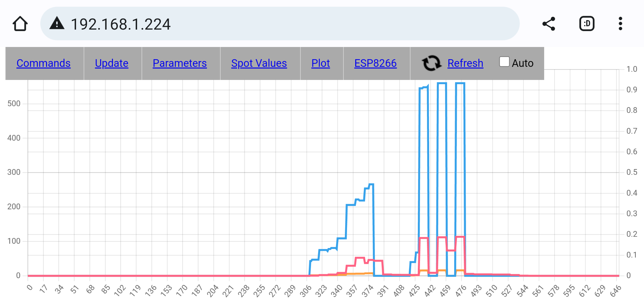Image resolution: width=644 pixels, height=299 pixels.
Task: Tap the share icon in browser toolbar
Action: (x=548, y=24)
